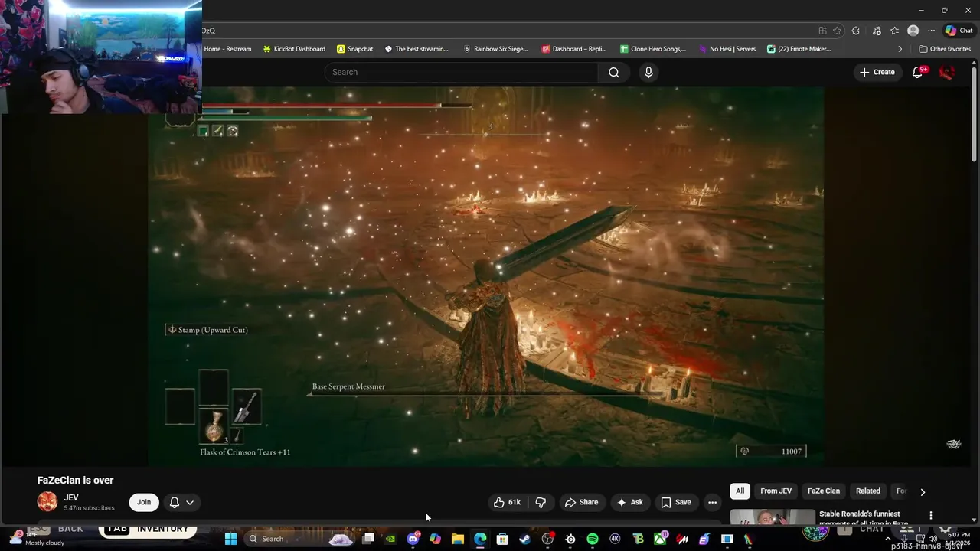This screenshot has height=551, width=980.
Task: Open more actions ellipsis under the video
Action: click(x=712, y=502)
